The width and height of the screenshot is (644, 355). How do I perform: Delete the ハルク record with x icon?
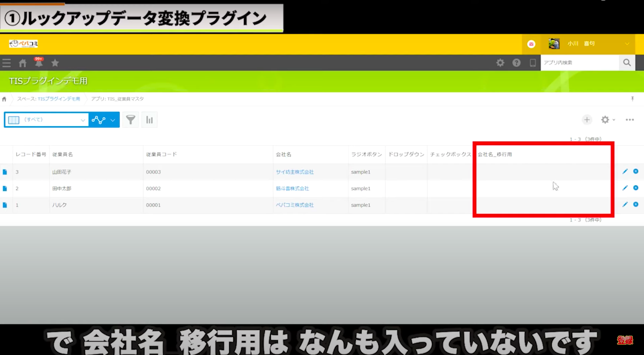635,205
